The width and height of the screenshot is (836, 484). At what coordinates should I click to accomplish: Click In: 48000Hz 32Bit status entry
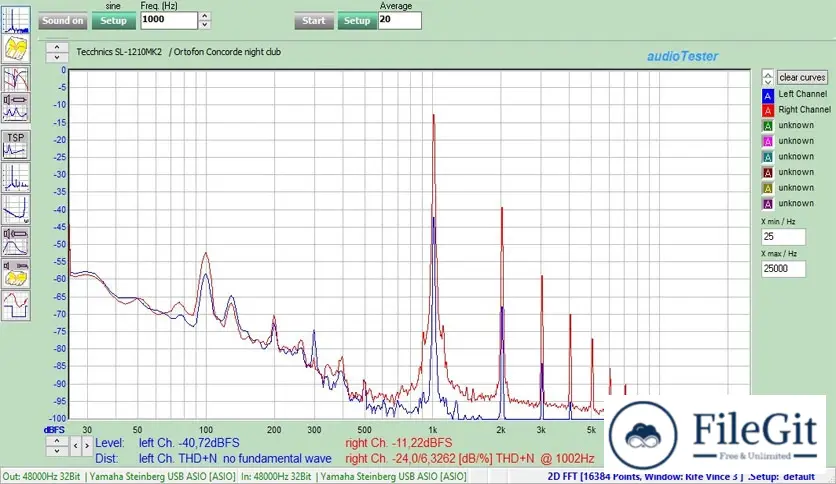(353, 477)
